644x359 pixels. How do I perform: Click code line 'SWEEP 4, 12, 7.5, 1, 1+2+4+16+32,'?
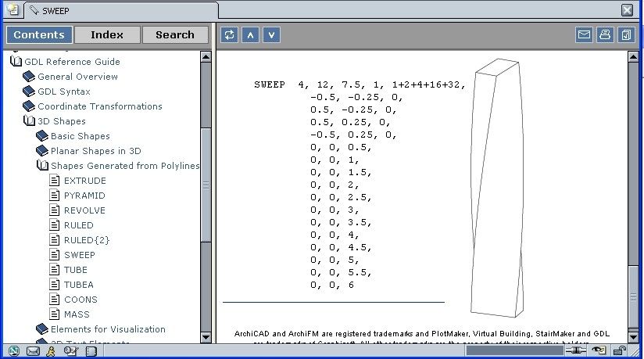coord(360,84)
